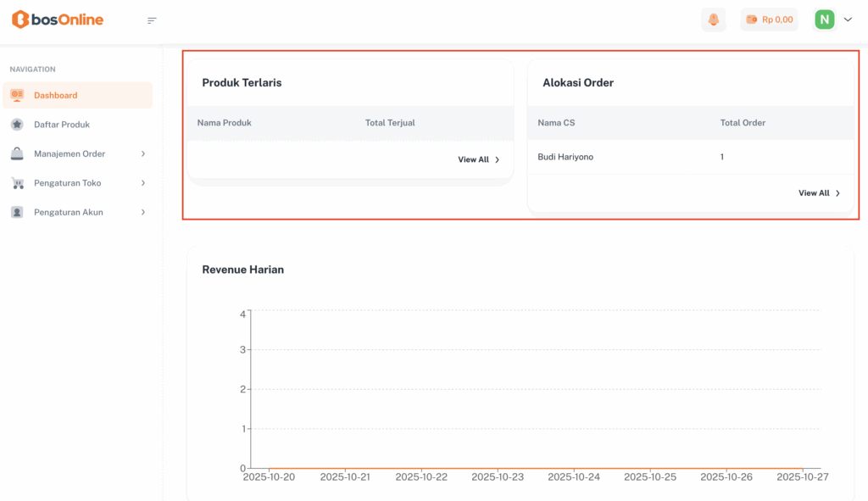
Task: Click View All under Produk Terlaris
Action: coord(479,159)
